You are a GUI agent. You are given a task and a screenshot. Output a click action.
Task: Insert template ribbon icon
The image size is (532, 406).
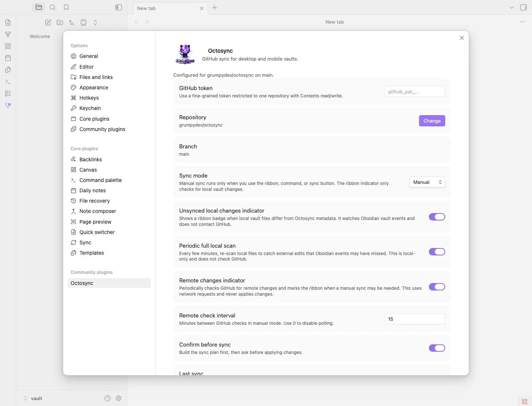pos(8,70)
